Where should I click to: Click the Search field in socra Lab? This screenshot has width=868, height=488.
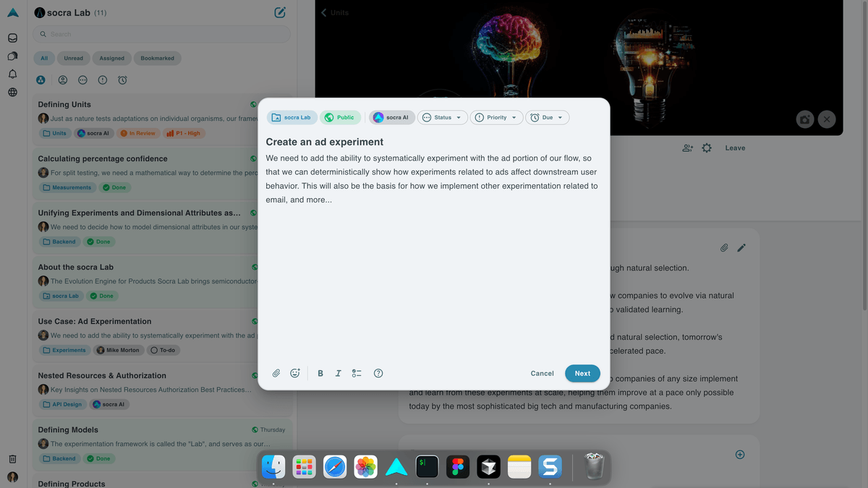tap(161, 34)
